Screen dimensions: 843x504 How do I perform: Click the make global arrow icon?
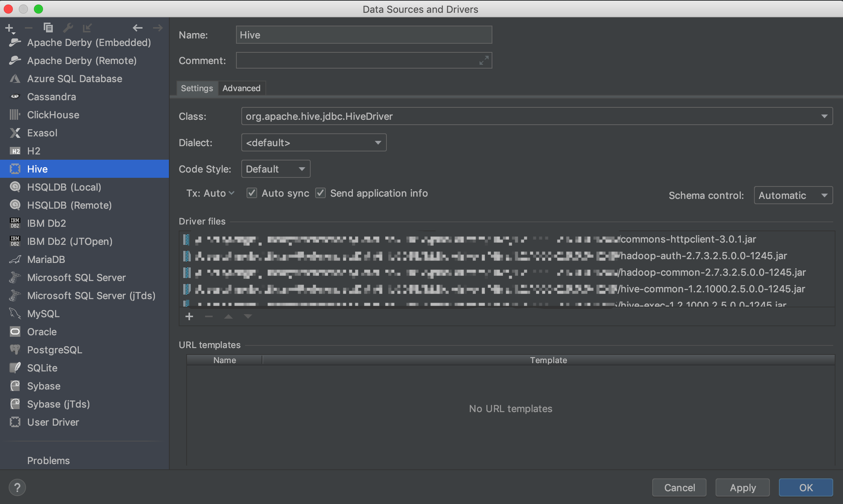pos(87,28)
